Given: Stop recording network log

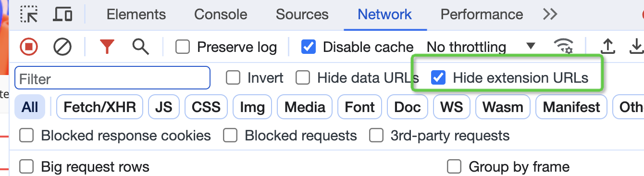Looking at the screenshot, I should 29,47.
